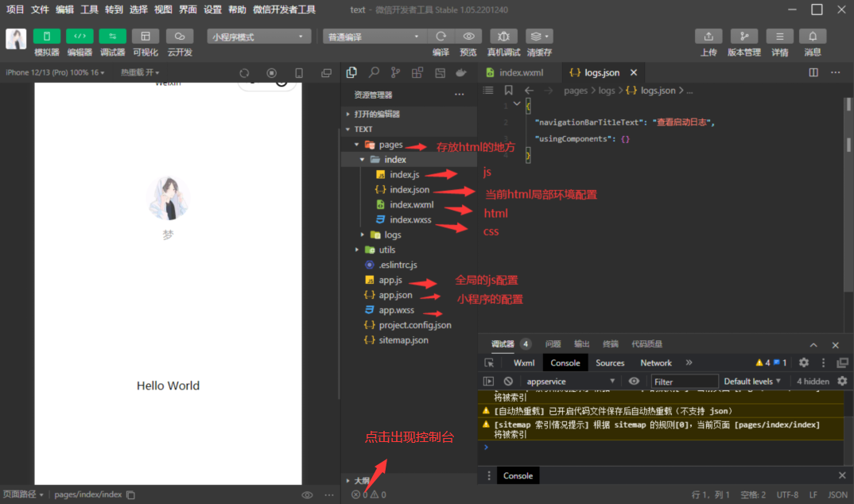854x504 pixels.
Task: Open the Default levels log dropdown
Action: pyautogui.click(x=752, y=382)
